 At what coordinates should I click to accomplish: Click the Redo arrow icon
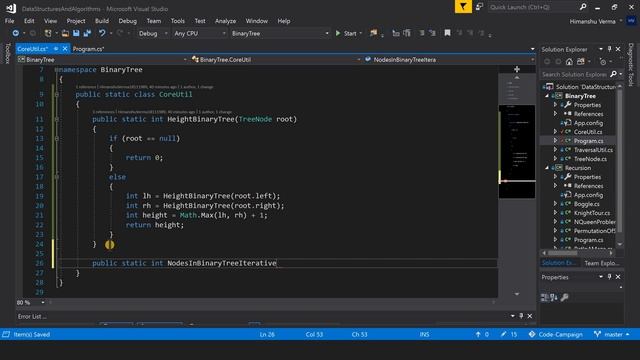click(x=120, y=33)
